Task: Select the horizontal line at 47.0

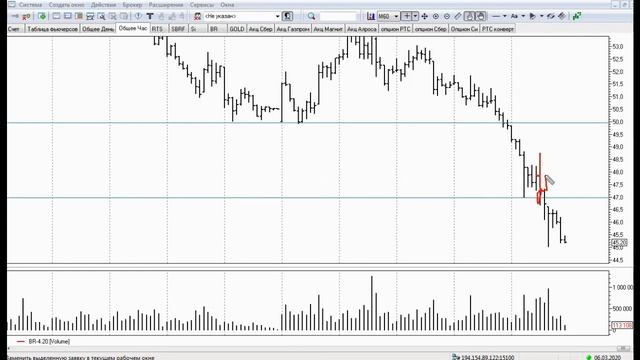Action: point(308,198)
